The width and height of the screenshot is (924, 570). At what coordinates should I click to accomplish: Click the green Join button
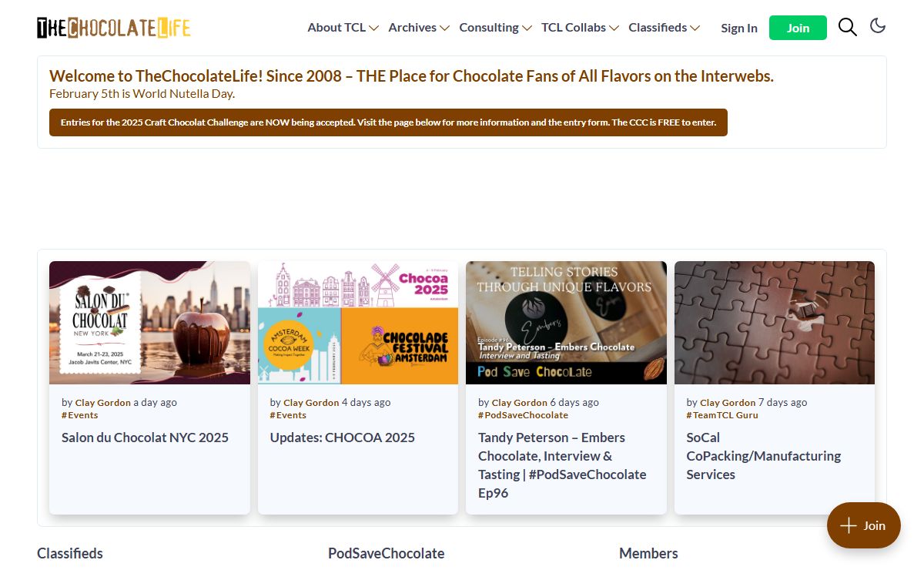[x=798, y=28]
